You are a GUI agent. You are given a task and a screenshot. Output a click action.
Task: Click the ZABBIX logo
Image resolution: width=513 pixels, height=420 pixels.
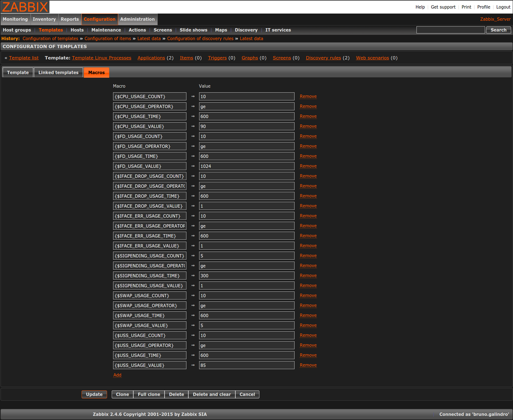pos(25,7)
